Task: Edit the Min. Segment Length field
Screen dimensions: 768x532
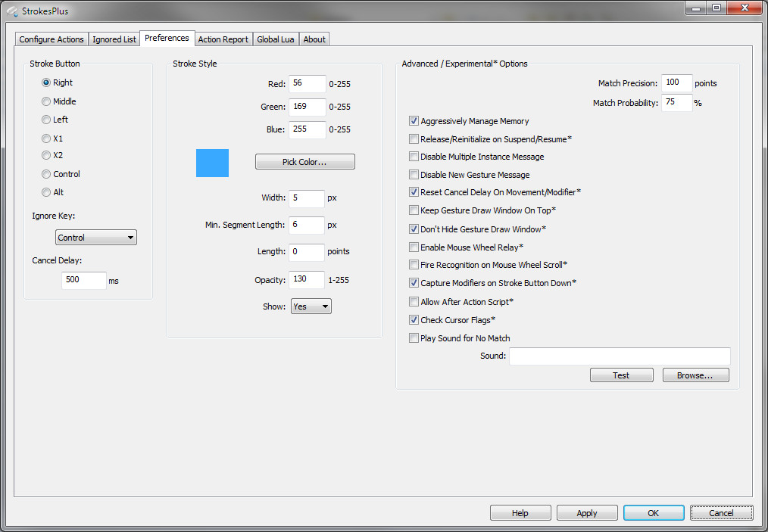Action: (306, 225)
